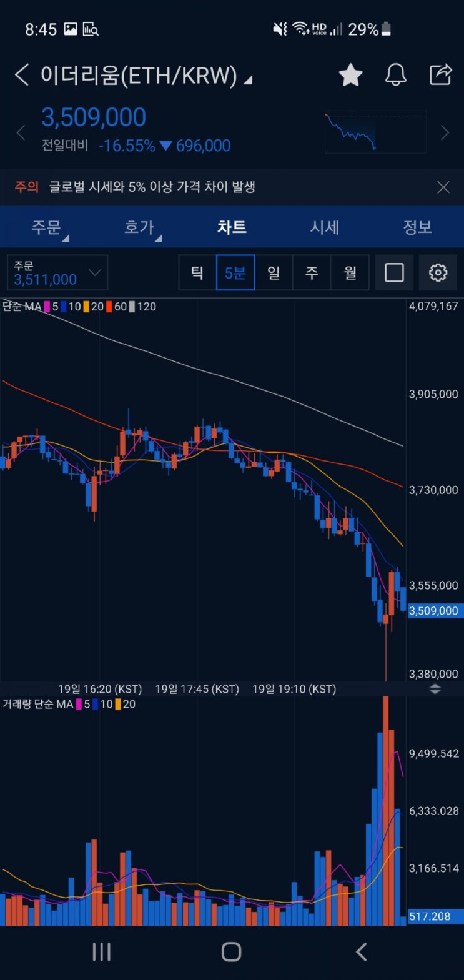Open the 주문 3,511,000 dropdown
The width and height of the screenshot is (464, 980).
[57, 272]
